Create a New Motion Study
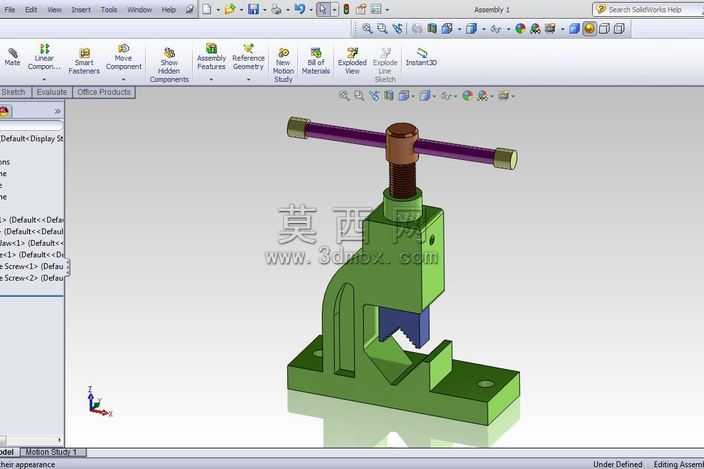This screenshot has width=704, height=469. point(283,65)
